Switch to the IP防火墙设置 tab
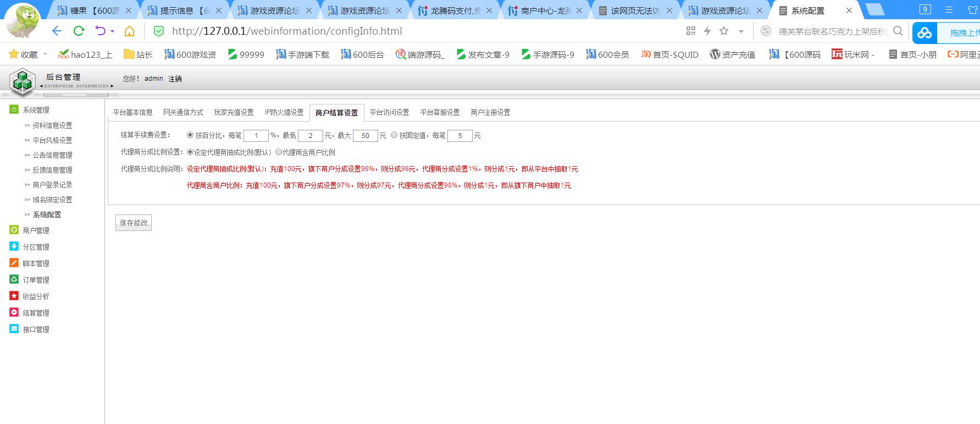 (x=284, y=112)
